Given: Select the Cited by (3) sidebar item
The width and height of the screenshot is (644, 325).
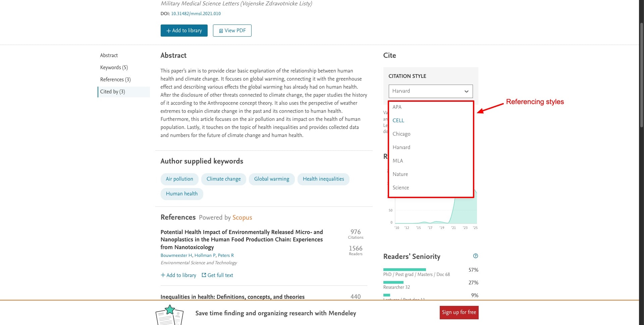Looking at the screenshot, I should 113,92.
